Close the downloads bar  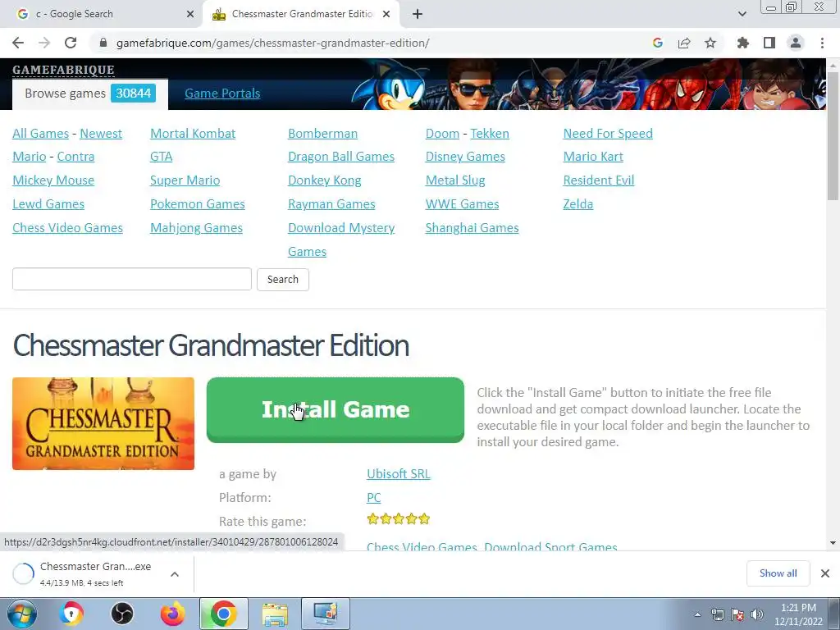pos(825,573)
